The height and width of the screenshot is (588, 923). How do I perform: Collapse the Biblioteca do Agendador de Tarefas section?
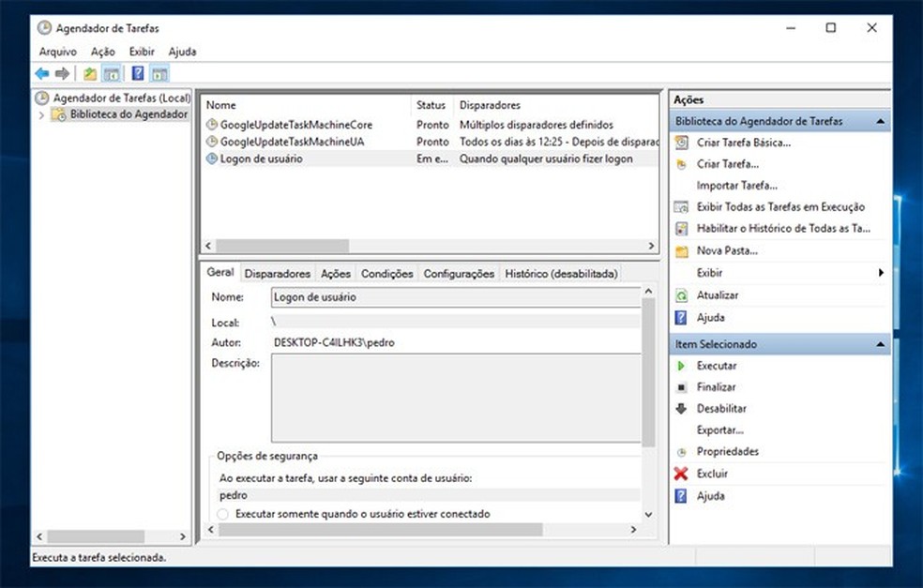tap(880, 120)
